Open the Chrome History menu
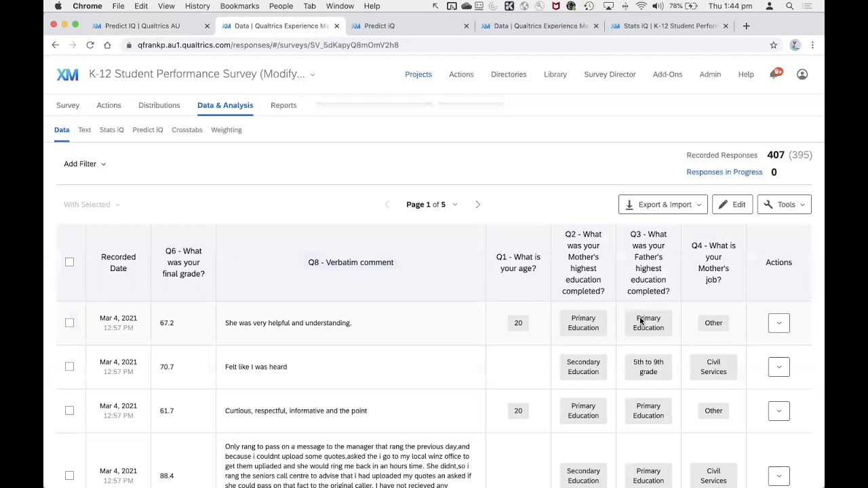This screenshot has height=488, width=868. [197, 6]
